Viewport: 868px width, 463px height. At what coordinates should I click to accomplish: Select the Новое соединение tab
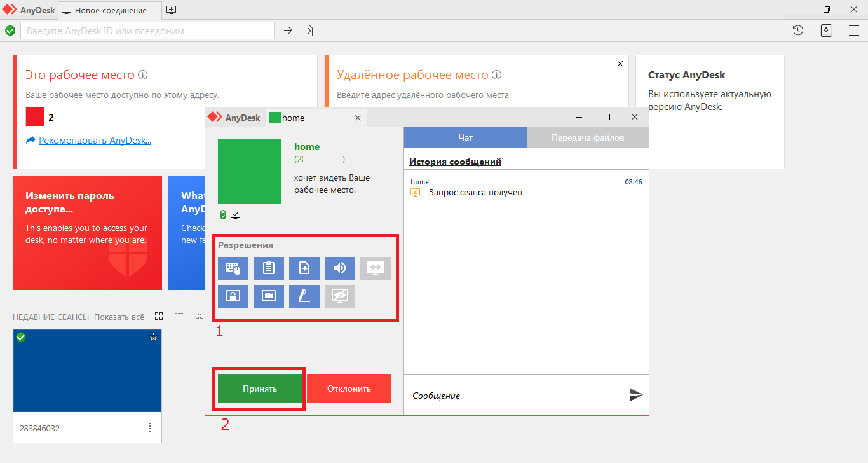109,10
